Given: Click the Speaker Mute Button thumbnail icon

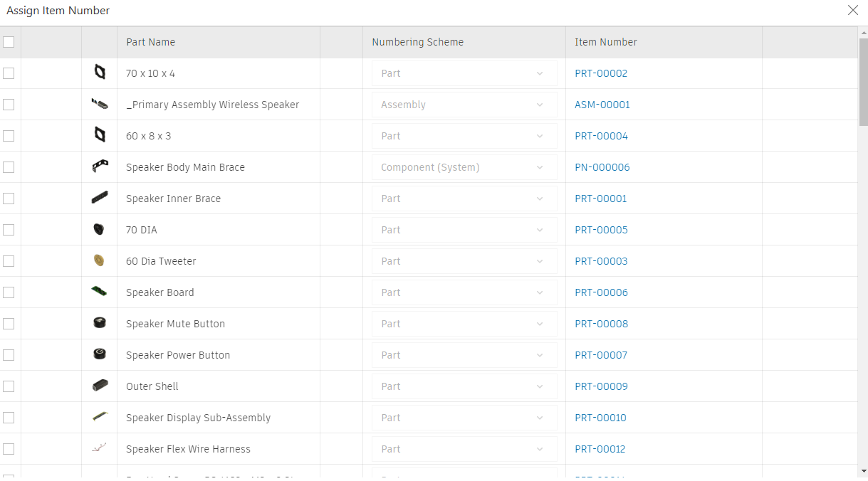Looking at the screenshot, I should coord(100,323).
